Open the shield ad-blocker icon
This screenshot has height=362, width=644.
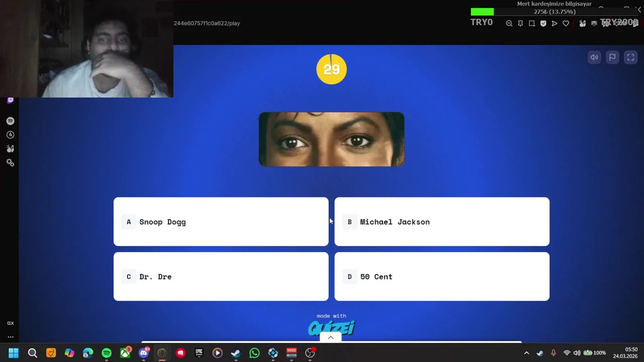543,23
